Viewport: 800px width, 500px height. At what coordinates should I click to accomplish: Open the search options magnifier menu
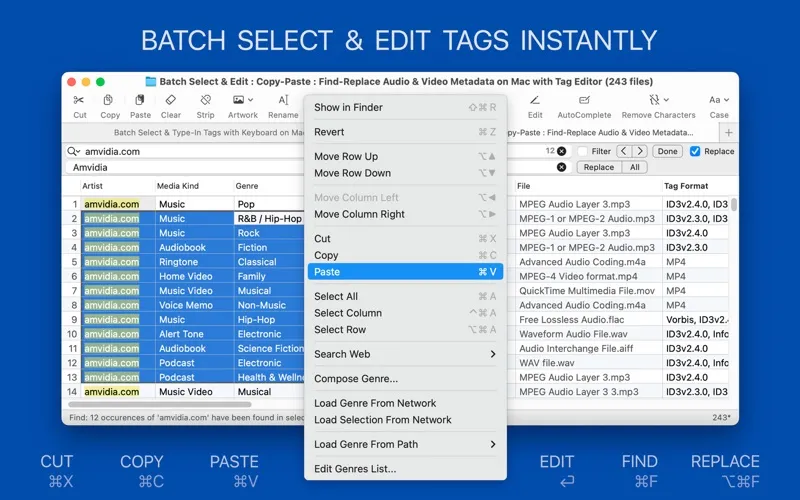73,151
